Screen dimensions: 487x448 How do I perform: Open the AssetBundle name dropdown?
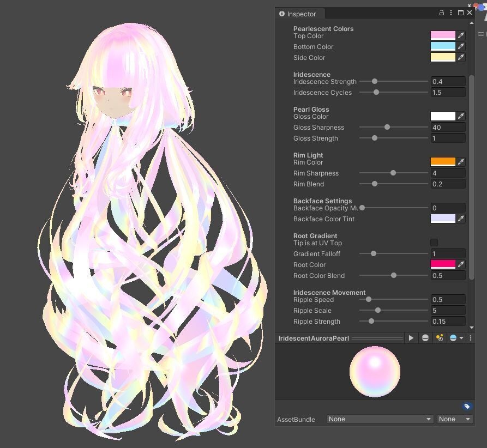(x=380, y=419)
